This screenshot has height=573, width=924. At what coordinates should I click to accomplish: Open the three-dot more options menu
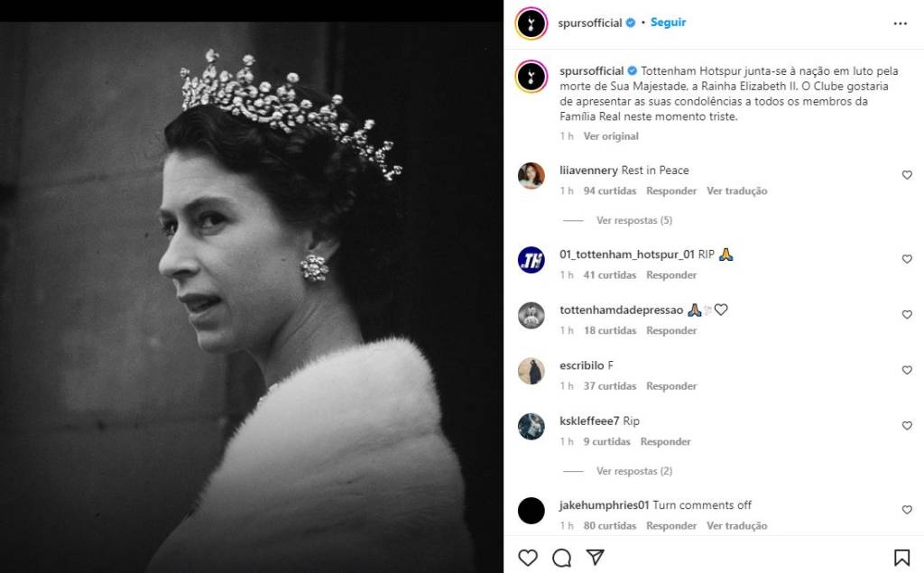(900, 23)
